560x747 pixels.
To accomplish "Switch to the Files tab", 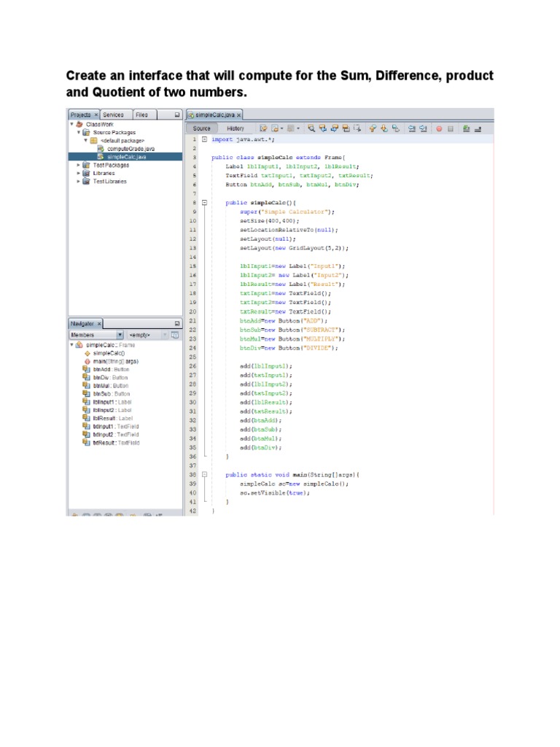I will point(141,115).
